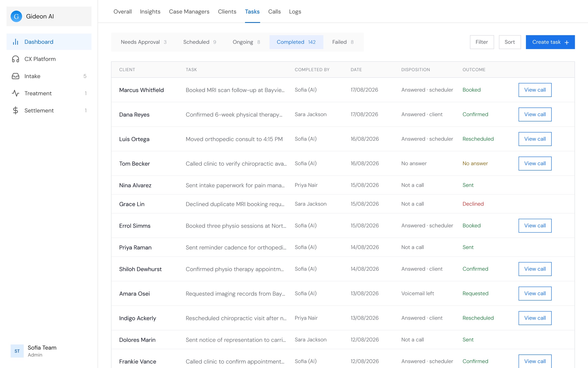Select the Completed 142 filter
The width and height of the screenshot is (588, 368).
coord(296,42)
